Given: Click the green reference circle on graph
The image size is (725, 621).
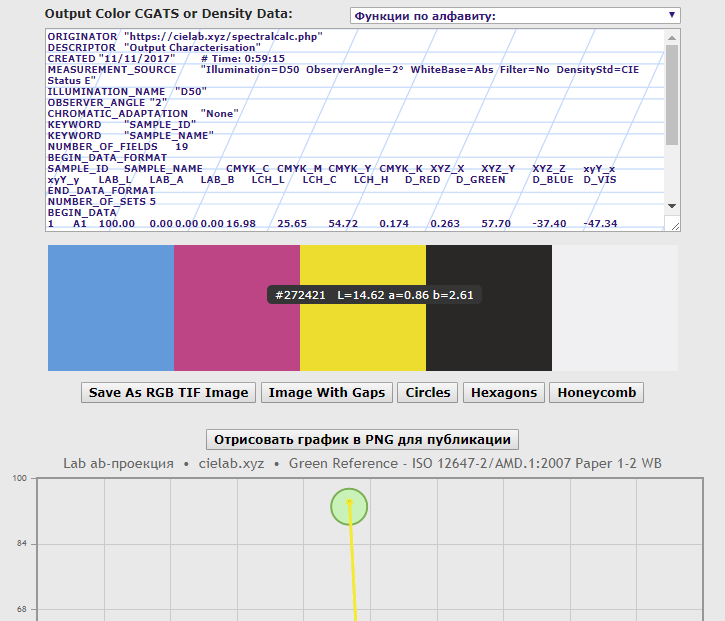Looking at the screenshot, I should [349, 507].
